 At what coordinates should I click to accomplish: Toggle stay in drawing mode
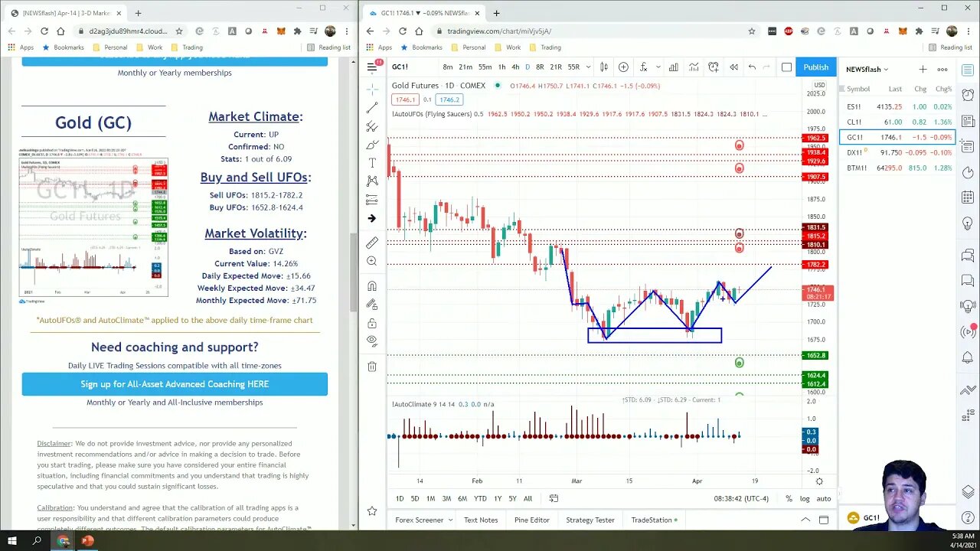(372, 304)
